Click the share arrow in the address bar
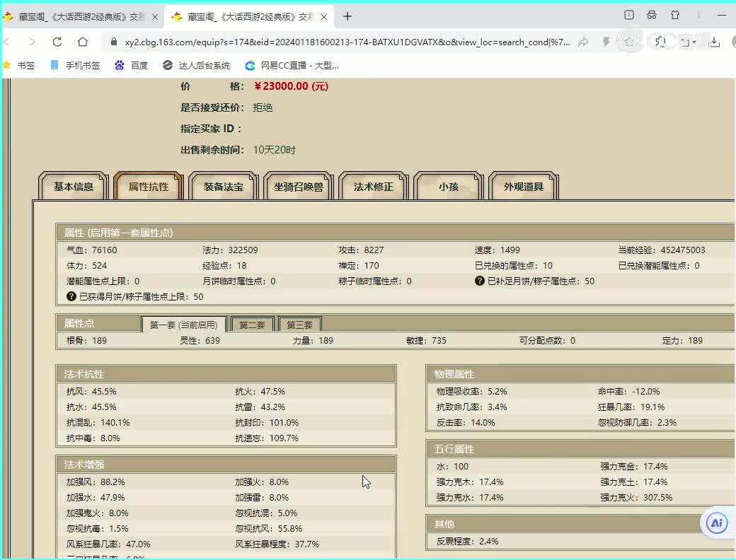 583,42
